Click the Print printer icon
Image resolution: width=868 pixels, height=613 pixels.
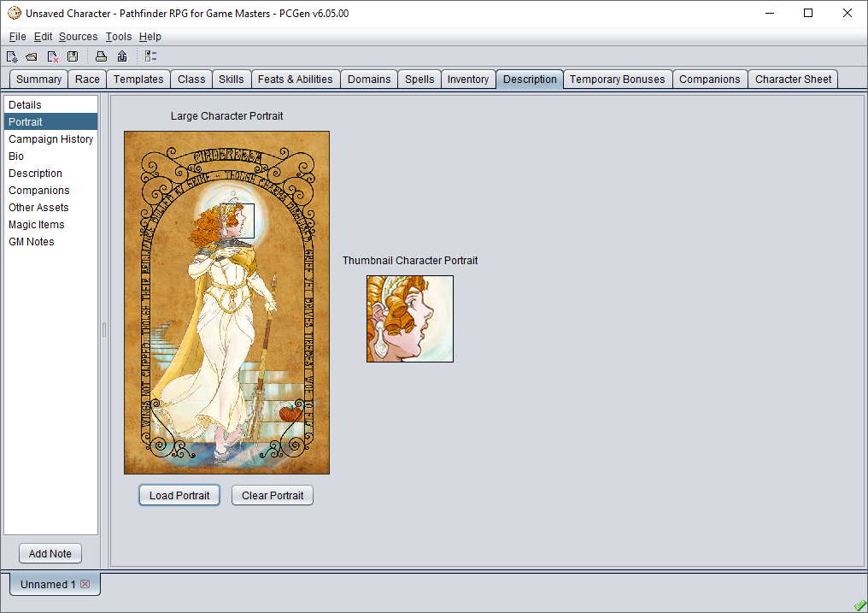pyautogui.click(x=101, y=56)
